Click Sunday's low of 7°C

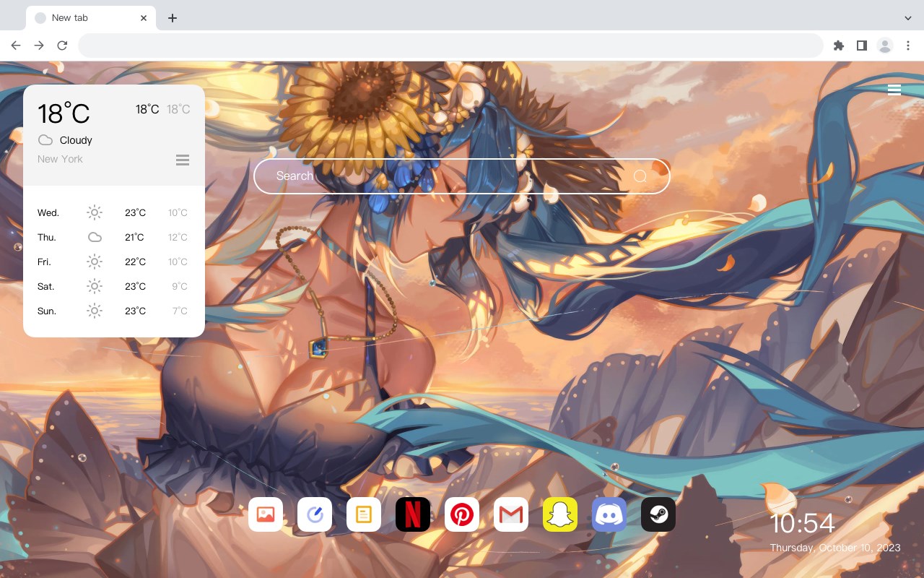(x=180, y=311)
